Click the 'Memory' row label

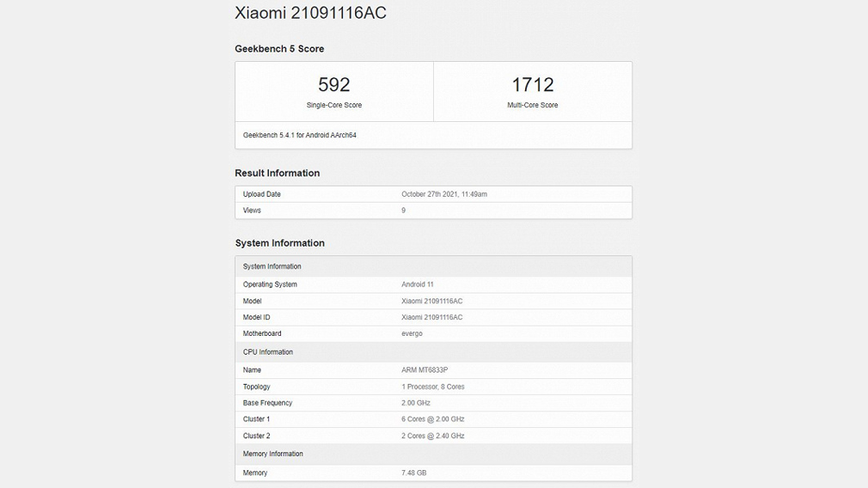pos(254,473)
